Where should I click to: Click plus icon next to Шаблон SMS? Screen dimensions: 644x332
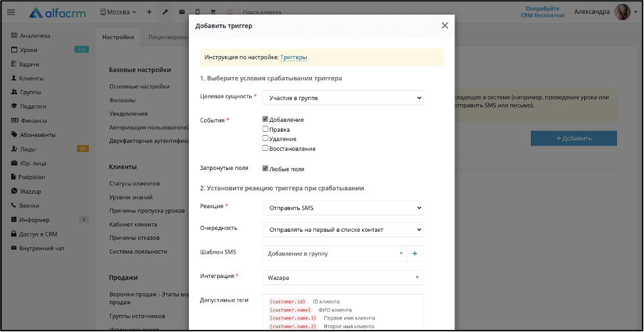click(x=415, y=254)
